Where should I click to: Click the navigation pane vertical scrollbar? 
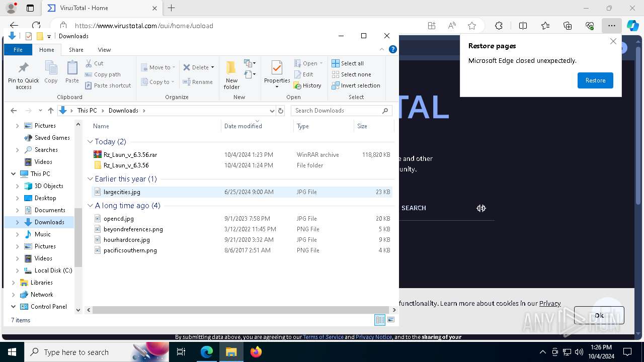[78, 237]
